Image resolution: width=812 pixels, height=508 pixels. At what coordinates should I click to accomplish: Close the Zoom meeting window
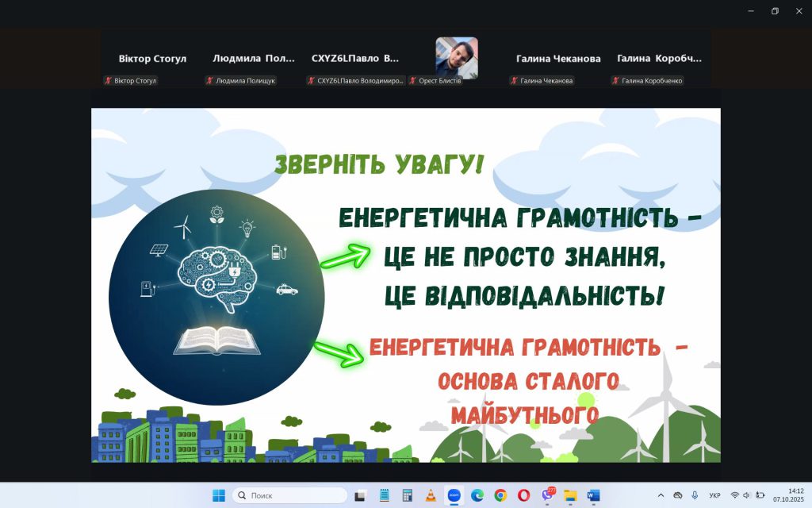click(799, 11)
